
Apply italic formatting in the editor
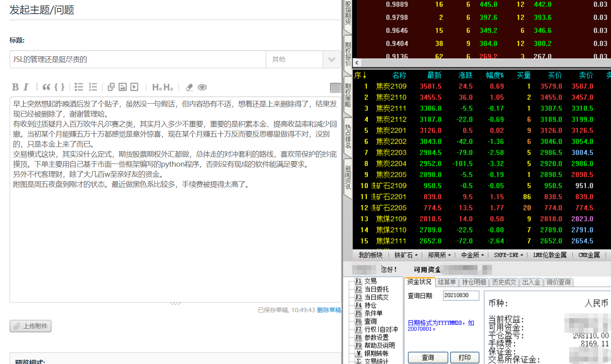point(26,87)
